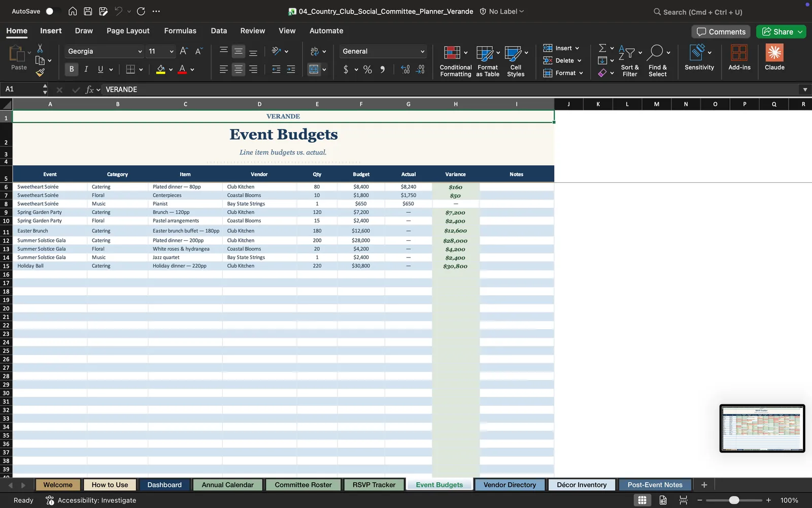Expand the Borders dropdown arrow
Screen dimensions: 812x508
tap(141, 70)
